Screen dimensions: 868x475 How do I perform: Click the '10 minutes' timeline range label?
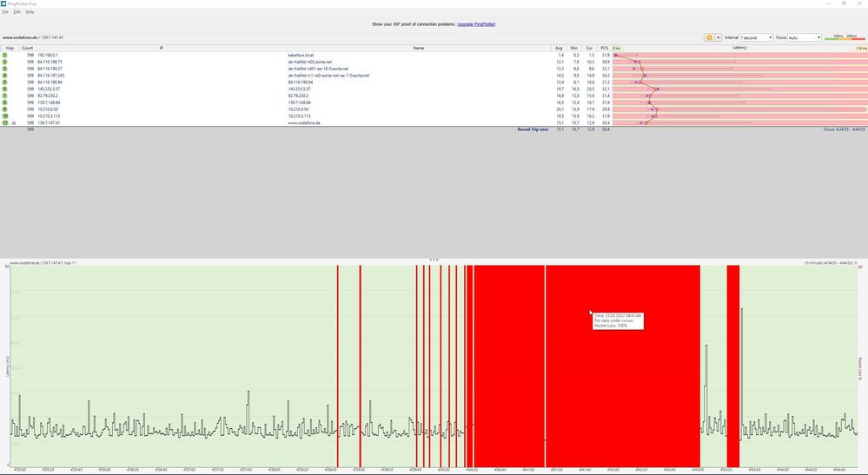tap(829, 263)
